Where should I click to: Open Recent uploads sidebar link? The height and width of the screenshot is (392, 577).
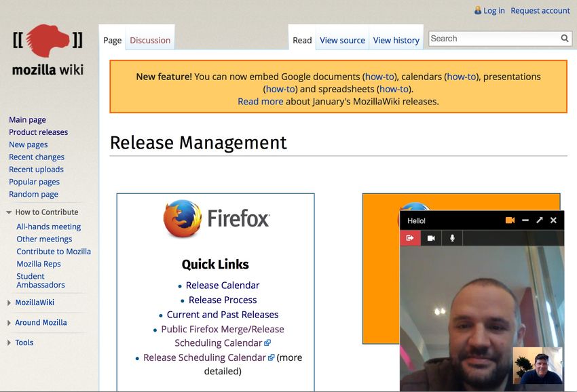click(36, 170)
